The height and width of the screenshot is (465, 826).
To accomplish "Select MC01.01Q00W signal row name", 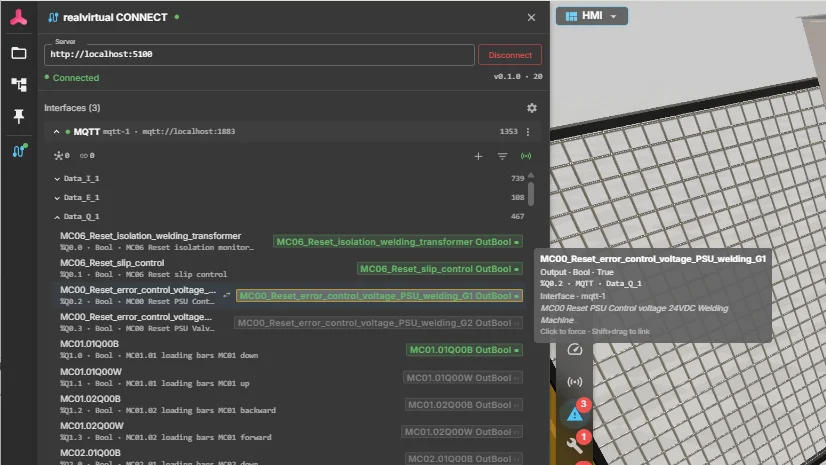I will pos(91,372).
